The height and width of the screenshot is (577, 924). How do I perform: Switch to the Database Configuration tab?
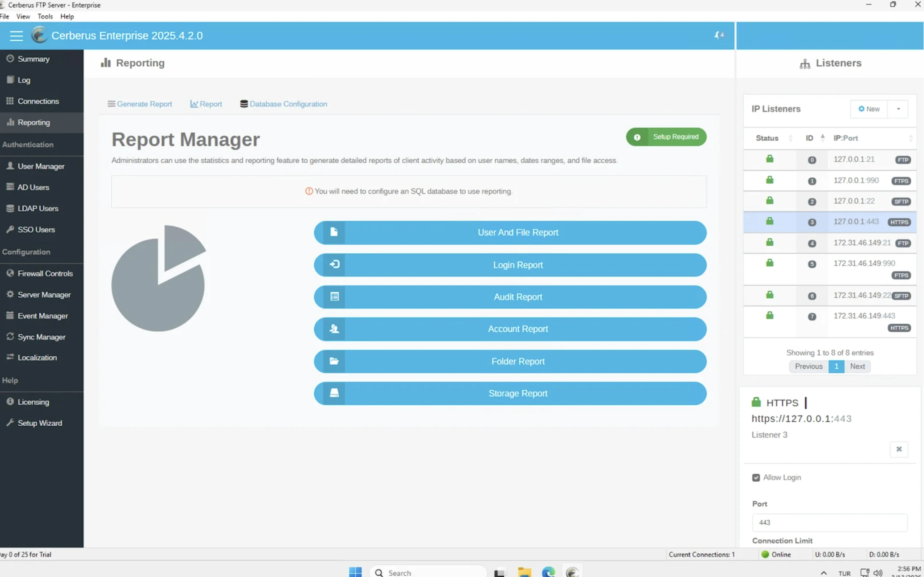coord(283,104)
